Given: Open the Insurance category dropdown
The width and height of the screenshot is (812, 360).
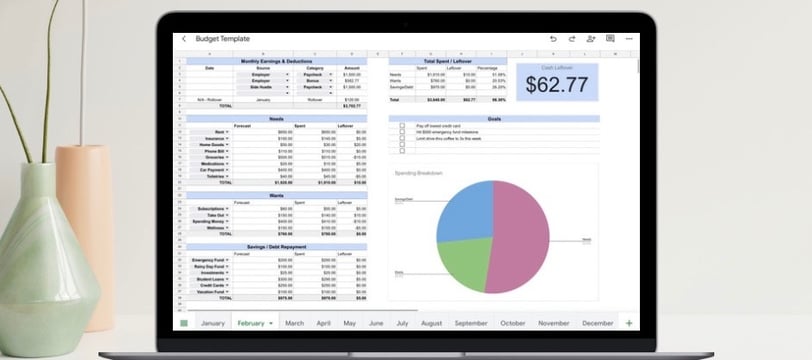Looking at the screenshot, I should [x=227, y=138].
